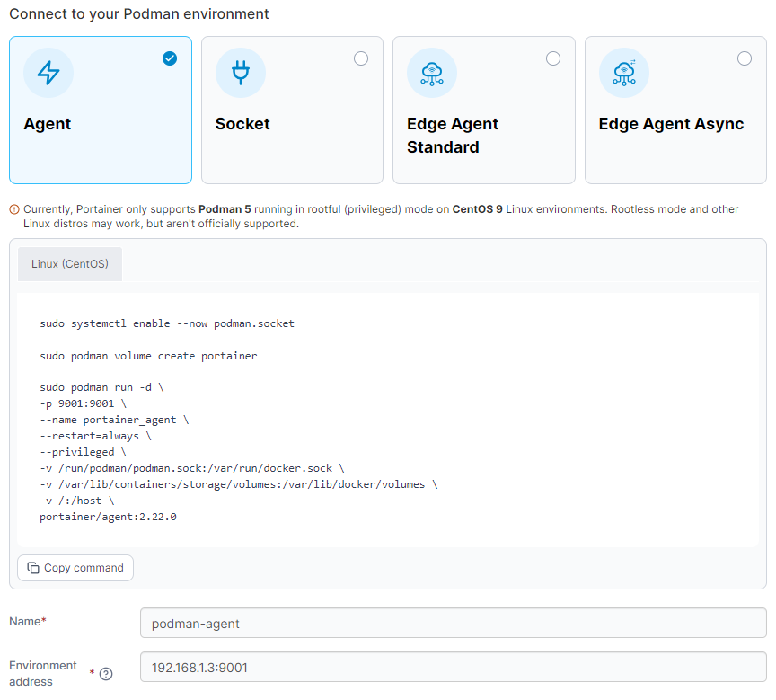Pick the Socket option label
Image resolution: width=776 pixels, height=700 pixels.
(242, 124)
